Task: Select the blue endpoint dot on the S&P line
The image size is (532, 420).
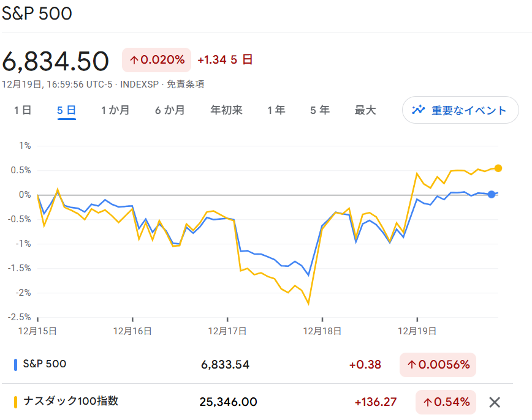Action: tap(491, 194)
